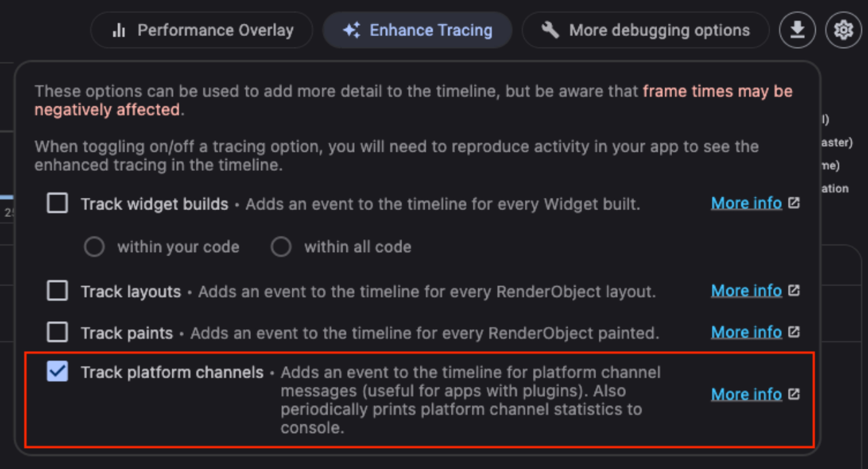Screen dimensions: 868x469
Task: Click external link icon beside Track platform channels
Action: pyautogui.click(x=794, y=394)
